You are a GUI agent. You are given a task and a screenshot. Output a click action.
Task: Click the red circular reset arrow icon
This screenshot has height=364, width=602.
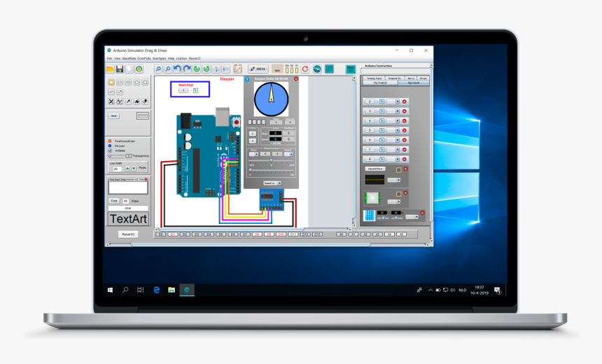click(x=305, y=69)
